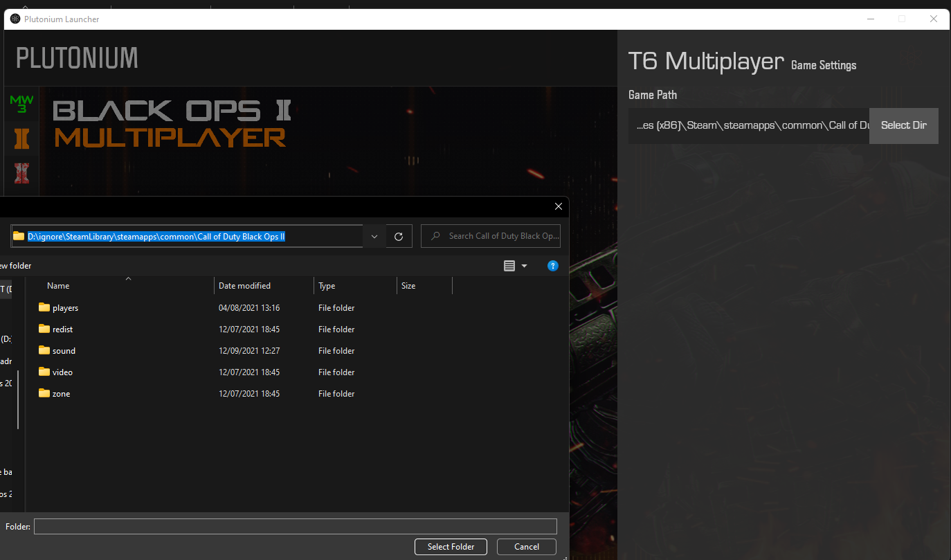The image size is (951, 560).
Task: Select the Black Ops II multiplayer sidebar icon
Action: point(21,139)
